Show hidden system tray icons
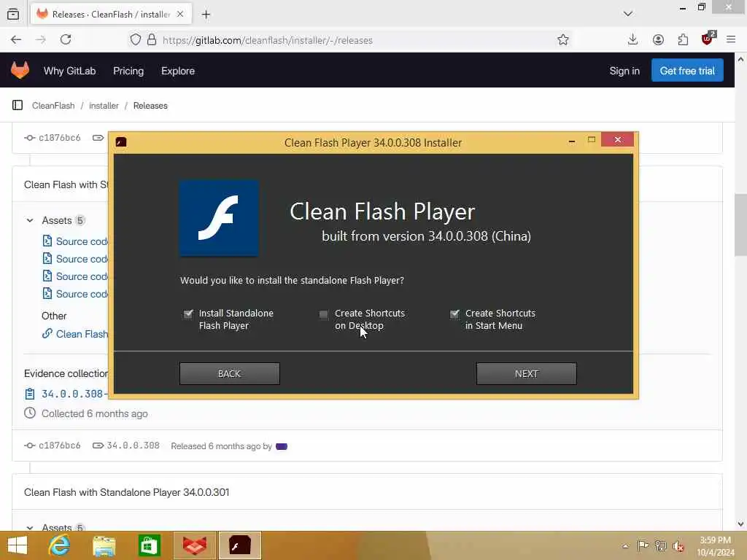The image size is (747, 560). click(625, 545)
